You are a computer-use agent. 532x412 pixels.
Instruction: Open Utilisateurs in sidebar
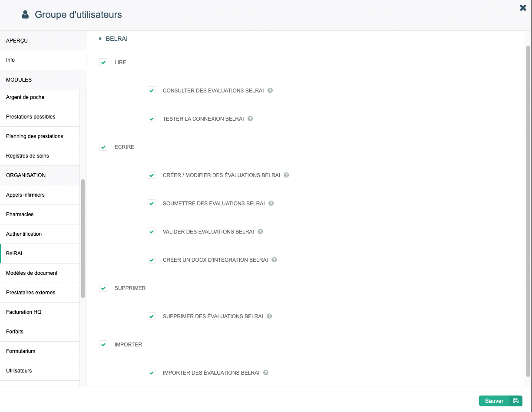coord(40,371)
